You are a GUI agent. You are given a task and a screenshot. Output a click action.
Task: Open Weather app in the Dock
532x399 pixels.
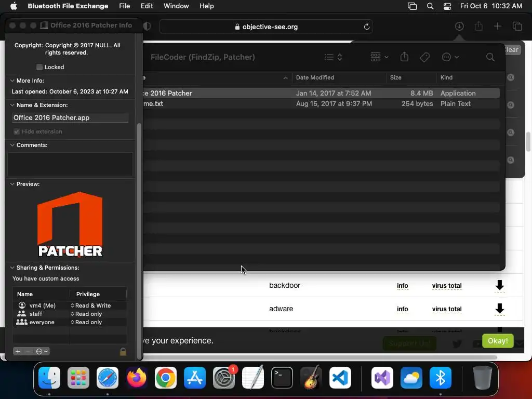(411, 378)
